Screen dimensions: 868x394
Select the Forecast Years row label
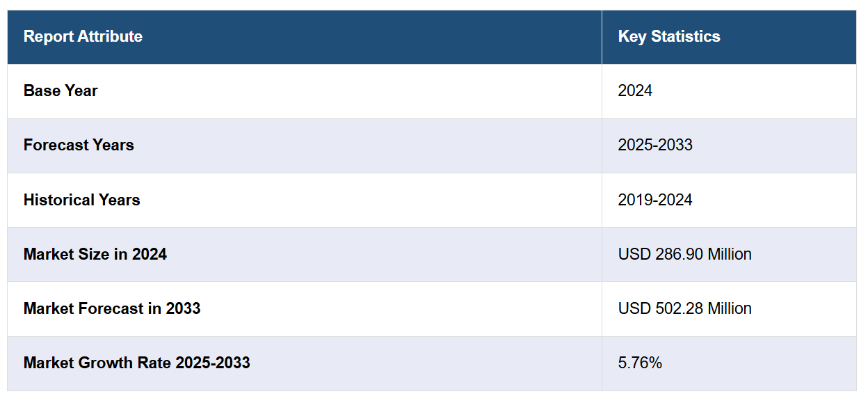click(x=79, y=145)
